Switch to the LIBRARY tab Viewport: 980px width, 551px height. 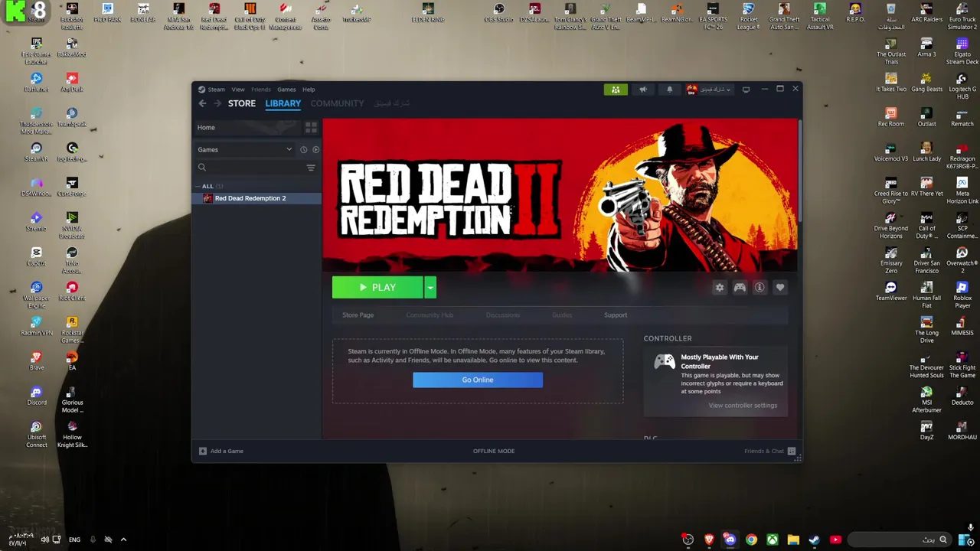[283, 103]
